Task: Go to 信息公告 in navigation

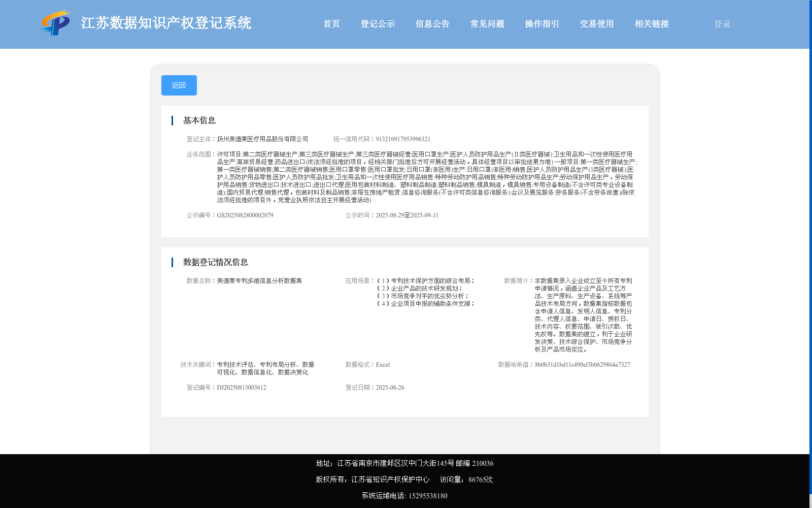Action: [x=432, y=24]
